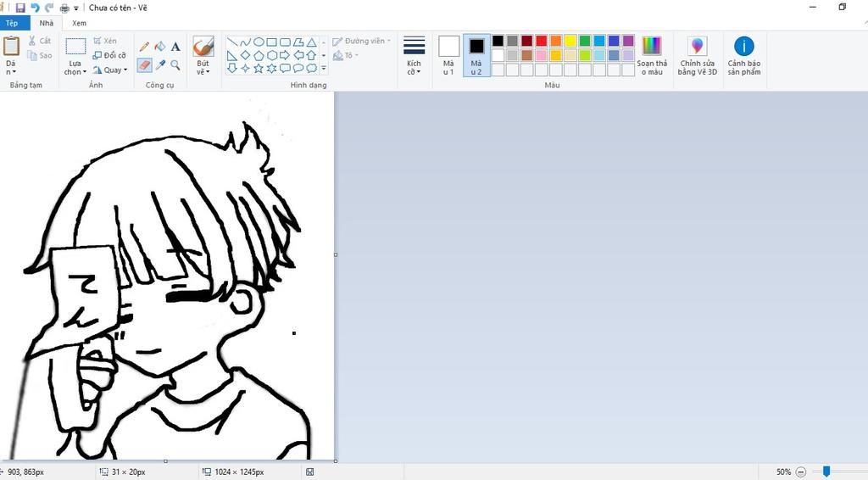The height and width of the screenshot is (480, 868).
Task: Pick the brown color swatch
Action: (527, 55)
